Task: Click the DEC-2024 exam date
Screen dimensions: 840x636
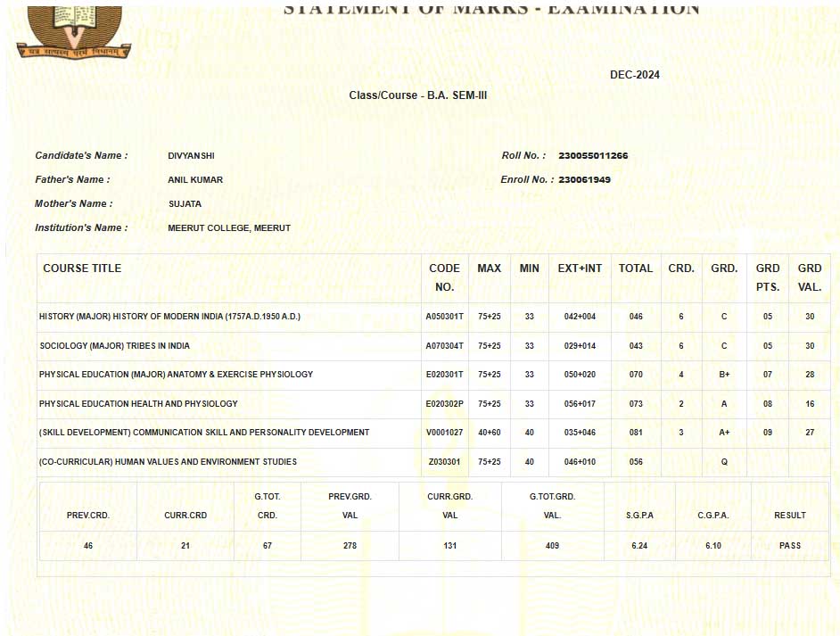Action: [635, 75]
